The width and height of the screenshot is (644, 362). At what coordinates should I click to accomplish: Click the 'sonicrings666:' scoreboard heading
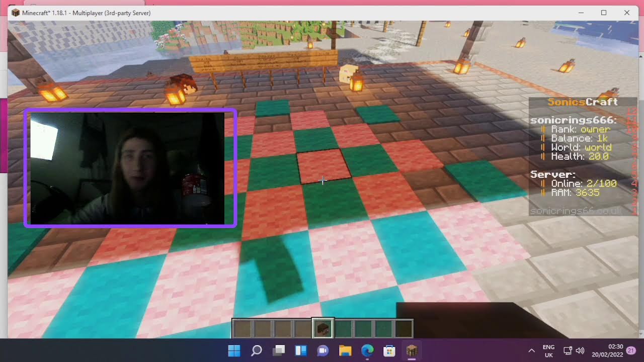pos(574,120)
